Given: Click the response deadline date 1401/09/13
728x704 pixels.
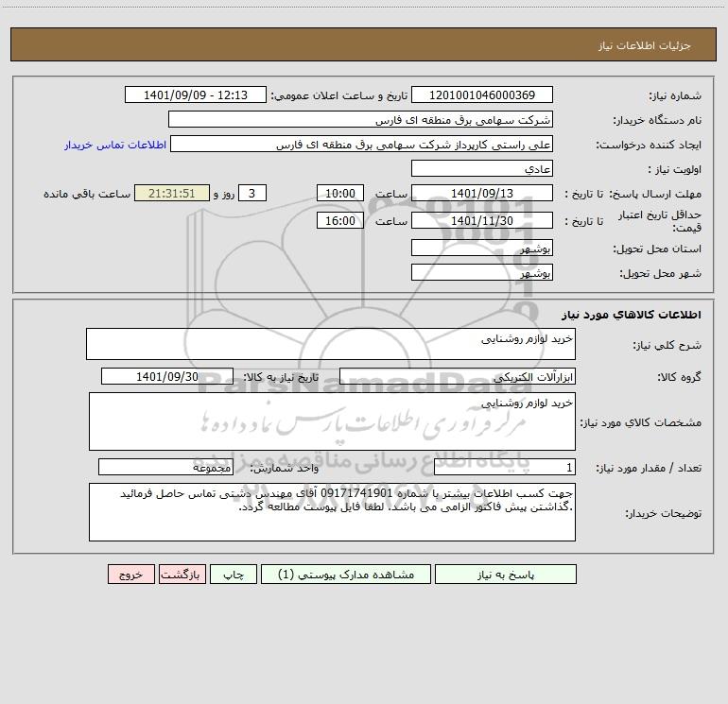Looking at the screenshot, I should tap(482, 193).
